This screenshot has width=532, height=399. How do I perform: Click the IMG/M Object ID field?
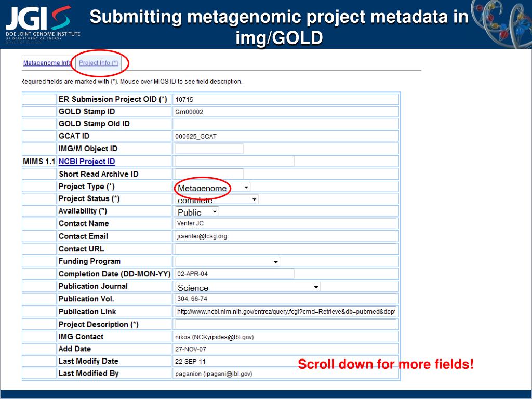click(x=209, y=149)
